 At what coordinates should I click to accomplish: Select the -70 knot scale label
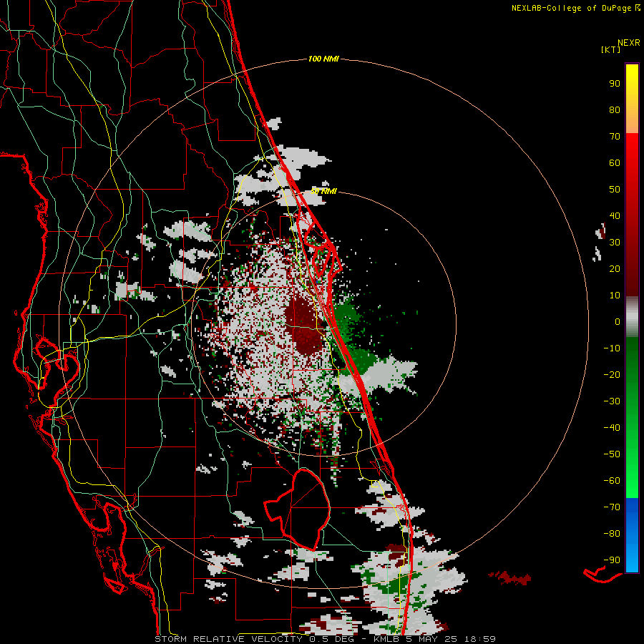(612, 507)
